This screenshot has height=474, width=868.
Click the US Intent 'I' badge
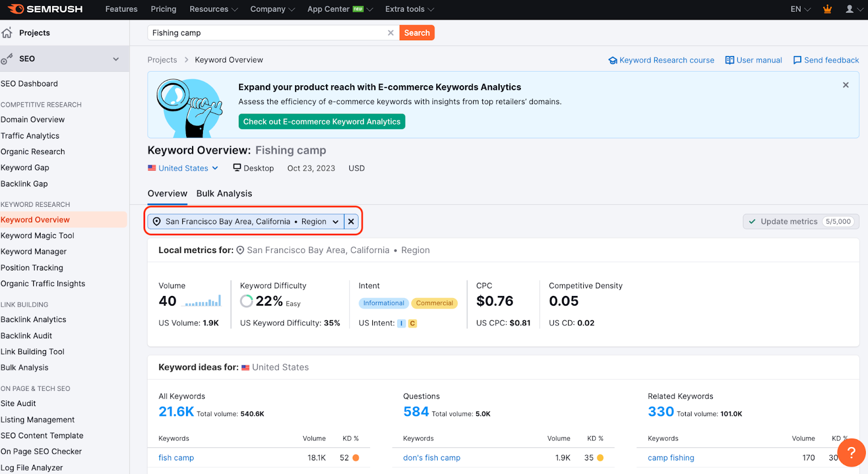point(401,324)
